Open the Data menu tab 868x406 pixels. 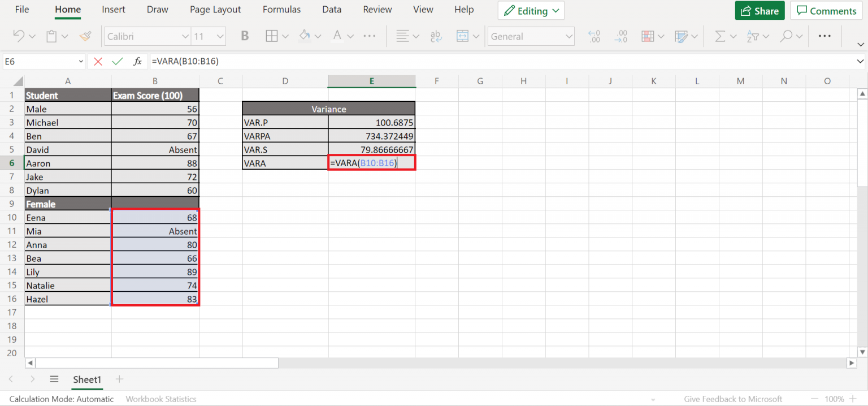click(x=332, y=9)
